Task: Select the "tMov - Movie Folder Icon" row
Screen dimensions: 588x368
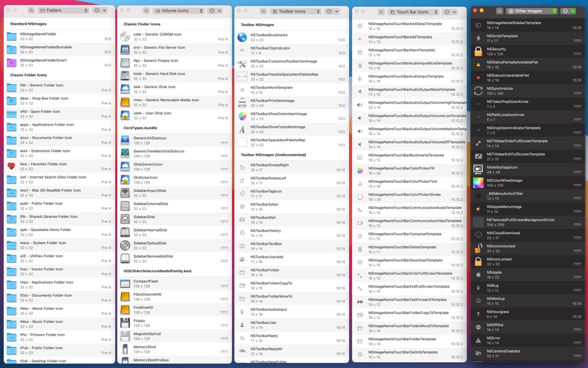Action: (59, 311)
